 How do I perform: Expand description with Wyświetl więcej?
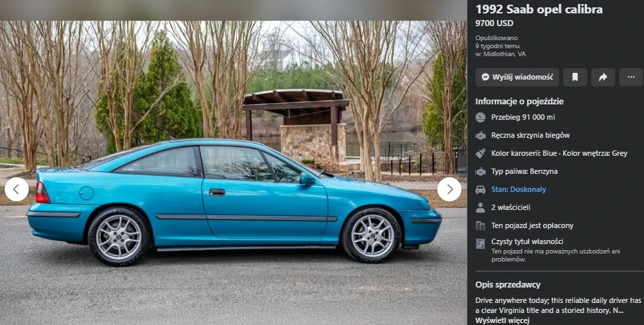(502, 320)
